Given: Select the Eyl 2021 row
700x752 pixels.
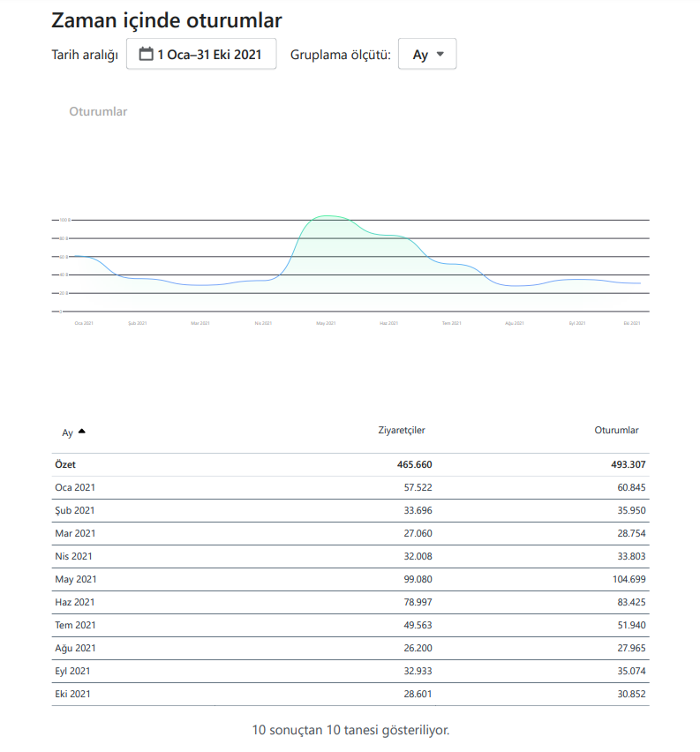Looking at the screenshot, I should pos(350,672).
